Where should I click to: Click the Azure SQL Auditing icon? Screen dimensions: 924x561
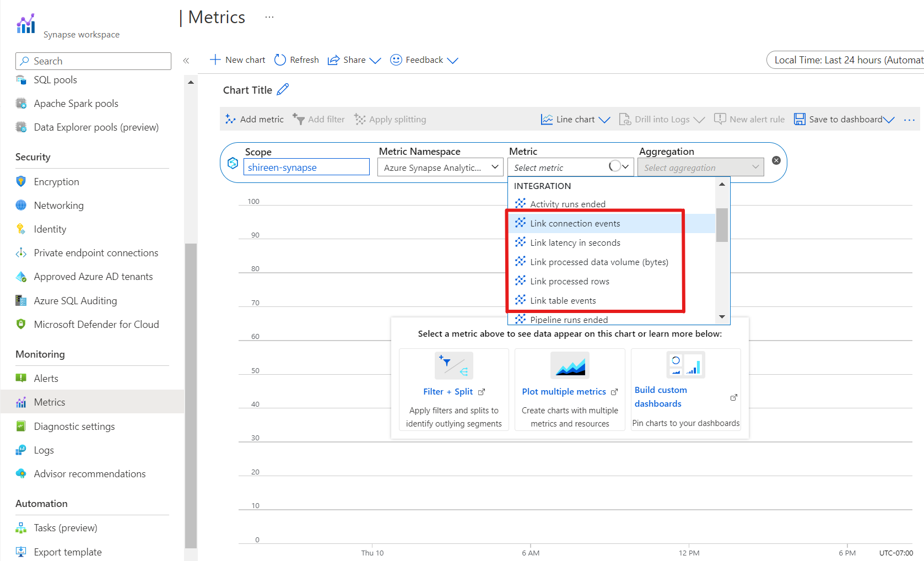[x=21, y=300]
